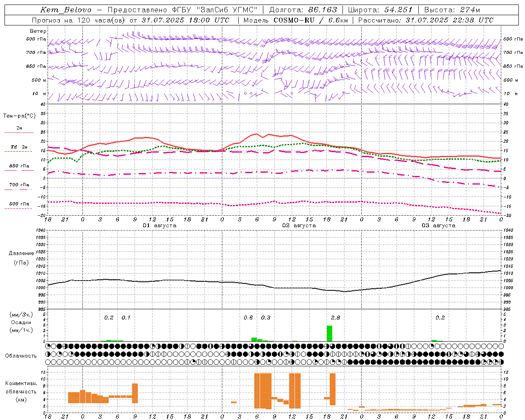Click the provider text "ЗапСиб УГМС"
Screen dimensions: 525x420
pyautogui.click(x=227, y=10)
